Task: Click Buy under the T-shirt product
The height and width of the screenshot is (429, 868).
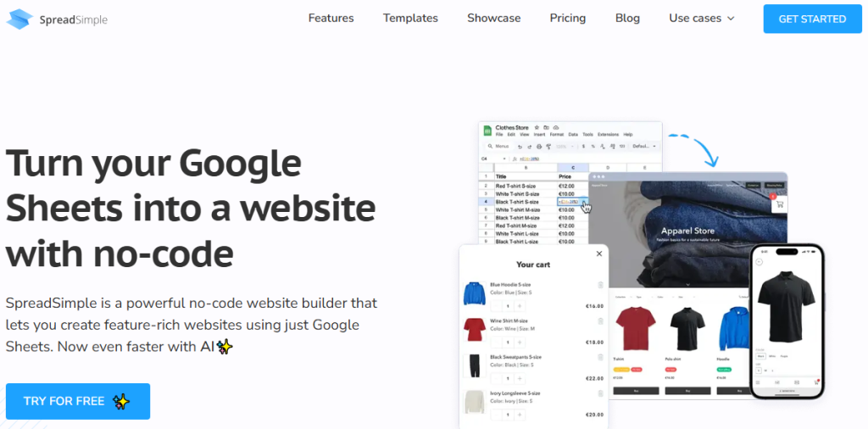Action: coord(636,391)
